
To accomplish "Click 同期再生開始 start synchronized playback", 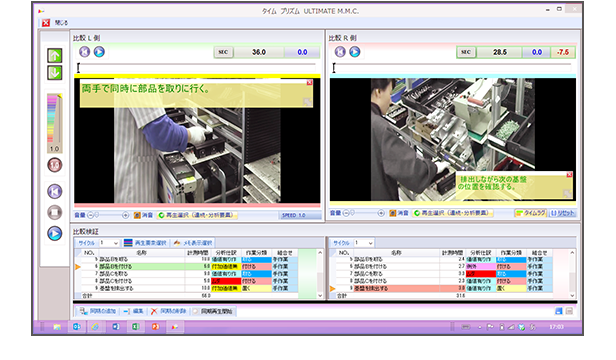I will (213, 311).
